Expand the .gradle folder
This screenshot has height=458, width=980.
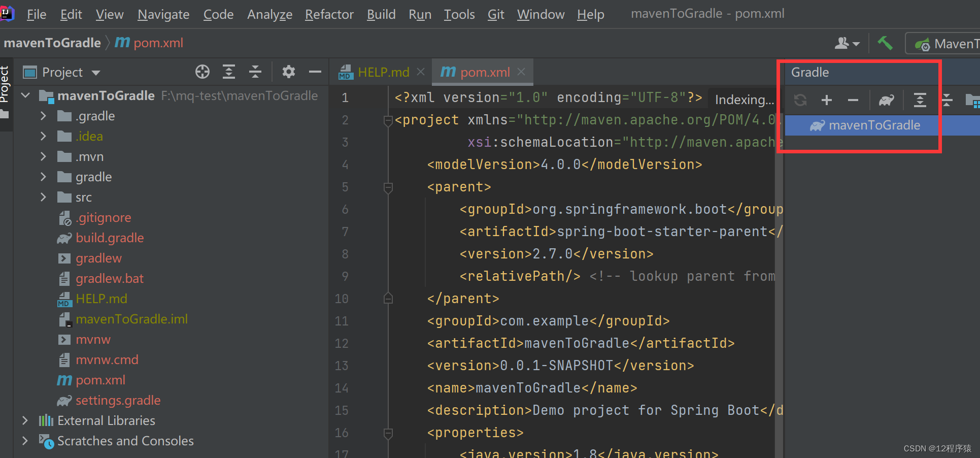click(x=43, y=116)
